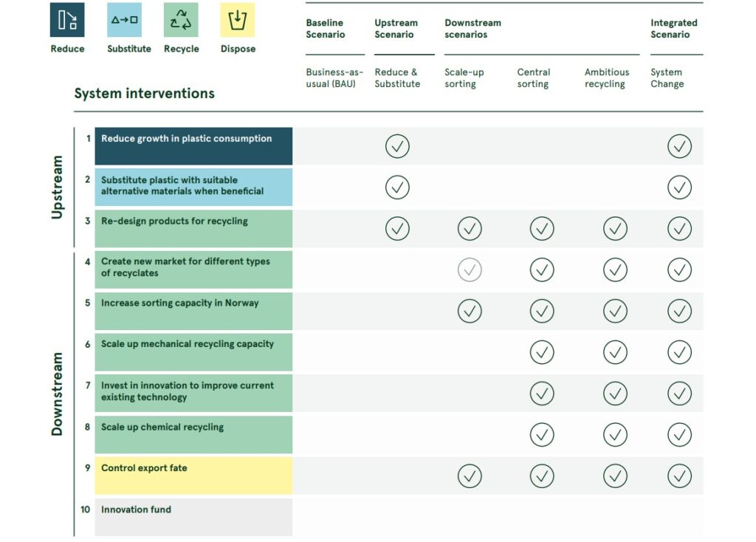Select the Integrated Scenario column header
756x542 pixels.
[x=673, y=29]
